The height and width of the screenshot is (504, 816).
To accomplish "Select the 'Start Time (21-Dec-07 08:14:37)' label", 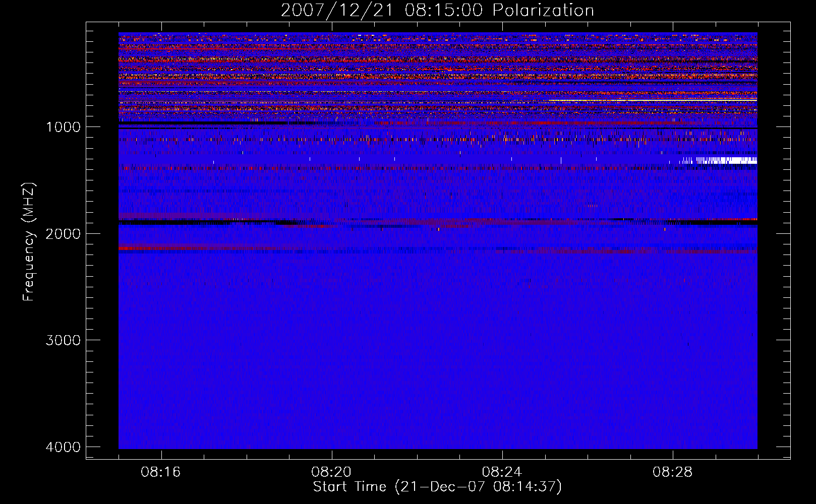I will 437,487.
